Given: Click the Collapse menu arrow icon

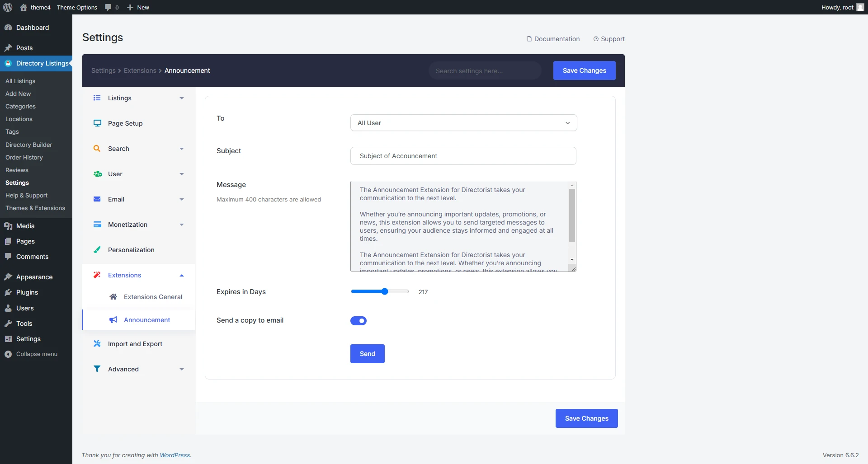Looking at the screenshot, I should click(x=8, y=354).
